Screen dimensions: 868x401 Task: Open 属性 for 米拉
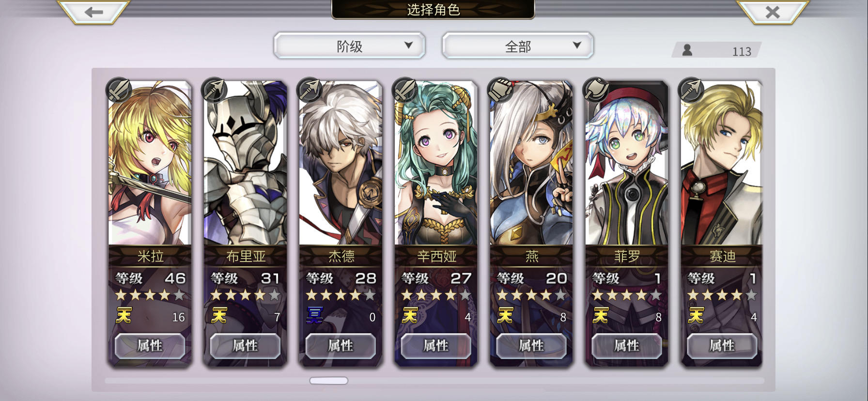pos(150,346)
